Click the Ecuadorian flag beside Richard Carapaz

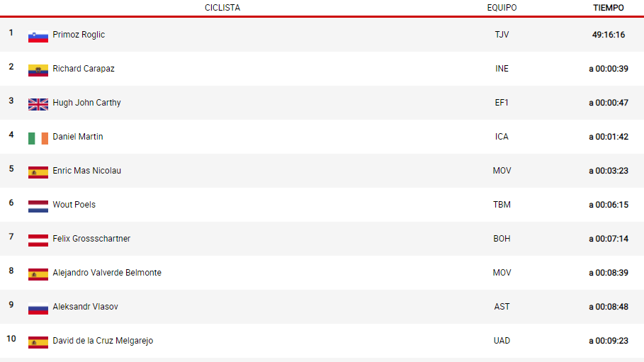pyautogui.click(x=38, y=70)
